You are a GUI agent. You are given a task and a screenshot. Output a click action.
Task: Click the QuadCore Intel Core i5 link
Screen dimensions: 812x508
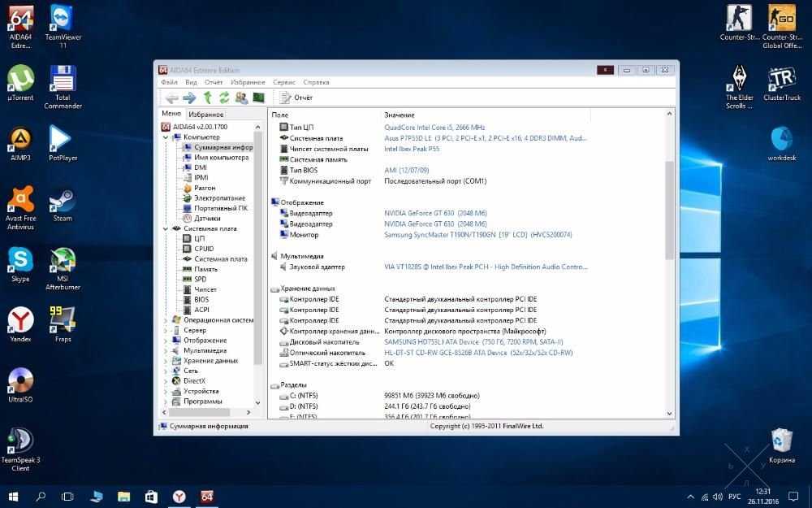pyautogui.click(x=434, y=128)
